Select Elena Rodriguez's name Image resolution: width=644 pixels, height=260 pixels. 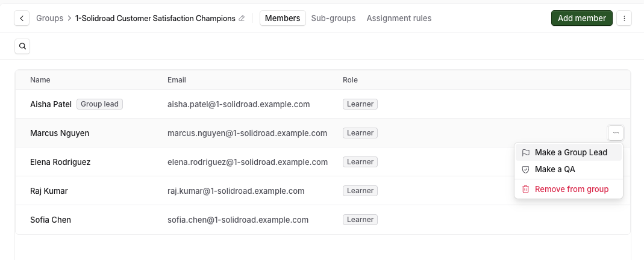pos(60,162)
